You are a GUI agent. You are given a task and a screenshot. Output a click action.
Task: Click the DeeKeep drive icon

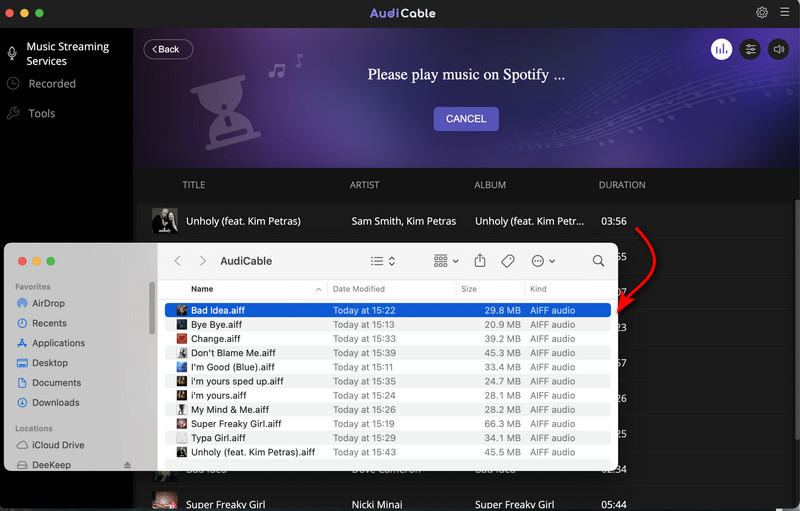[x=22, y=465]
